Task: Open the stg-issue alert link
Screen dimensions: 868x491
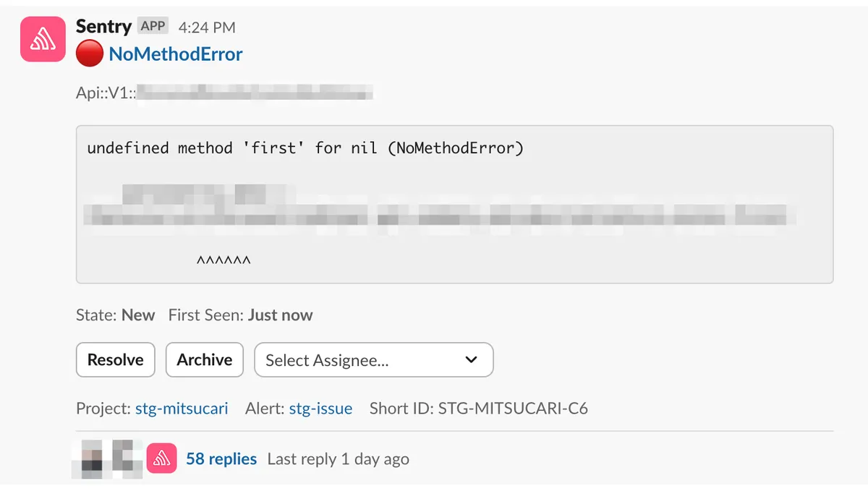Action: point(320,409)
